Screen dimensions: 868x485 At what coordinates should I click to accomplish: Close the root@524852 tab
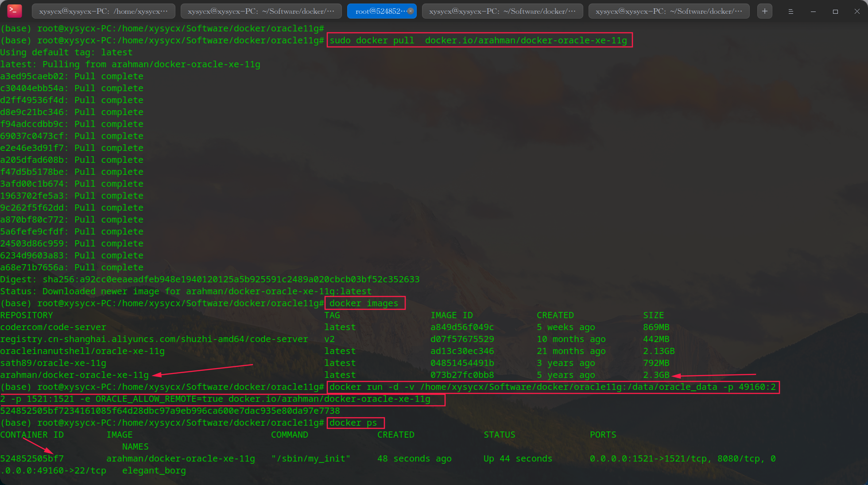click(x=411, y=11)
